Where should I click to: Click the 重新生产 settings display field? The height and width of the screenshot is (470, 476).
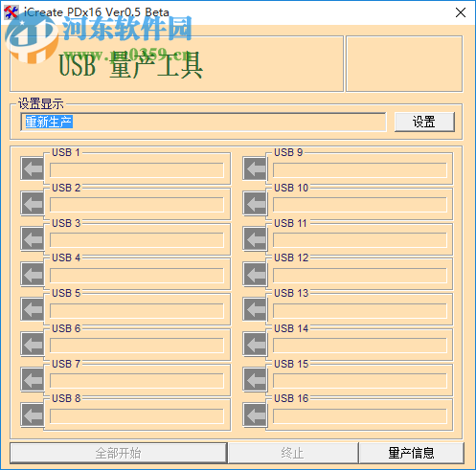coord(203,122)
